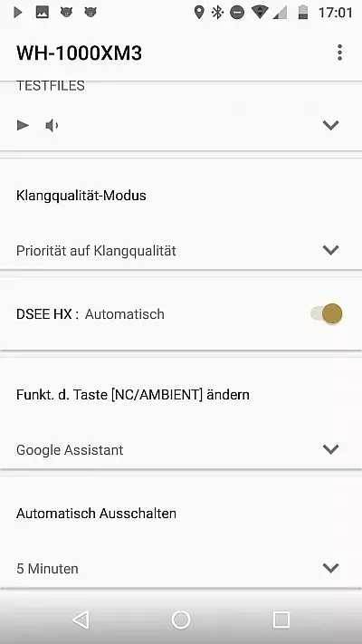362x644 pixels.
Task: Tap the Automatisch Ausschalten label
Action: point(97,514)
